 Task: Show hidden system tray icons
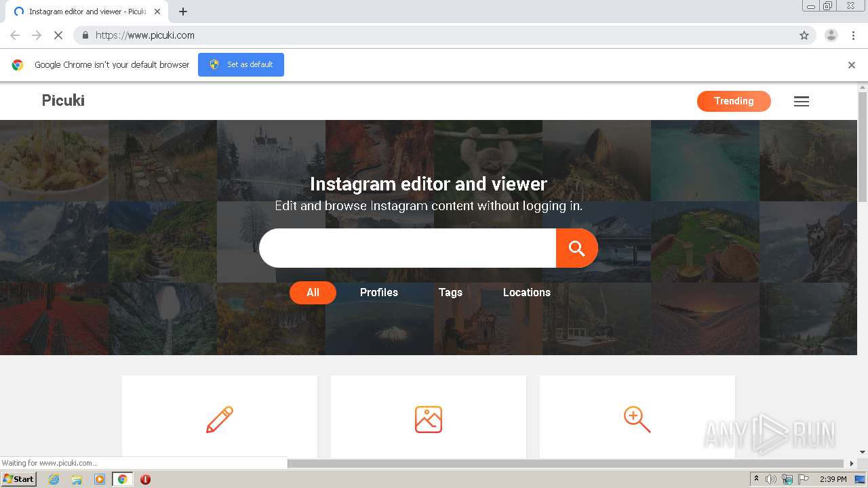tap(756, 479)
